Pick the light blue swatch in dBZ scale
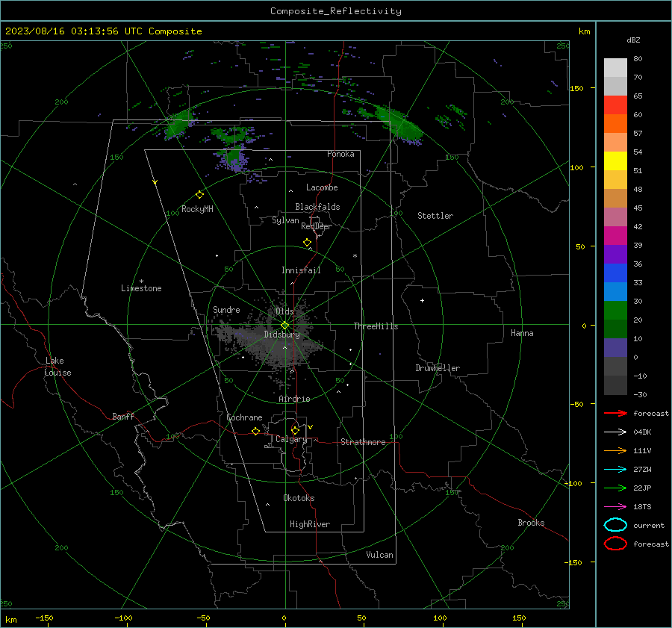The image size is (672, 628). coord(615,291)
